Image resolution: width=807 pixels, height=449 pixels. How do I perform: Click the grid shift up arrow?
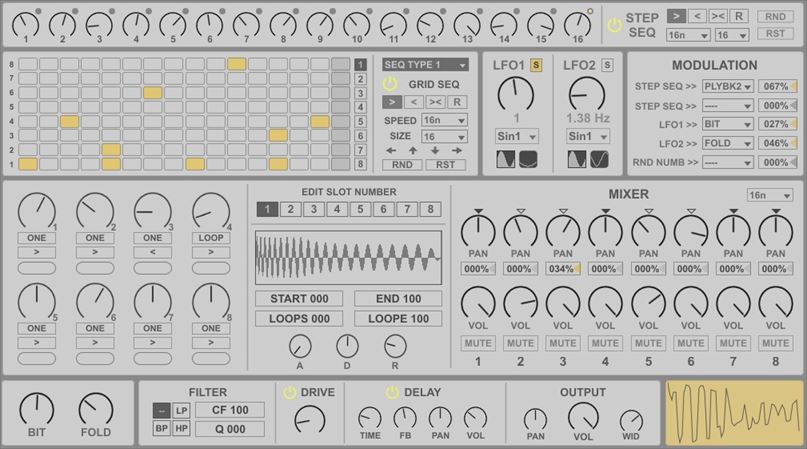click(413, 151)
